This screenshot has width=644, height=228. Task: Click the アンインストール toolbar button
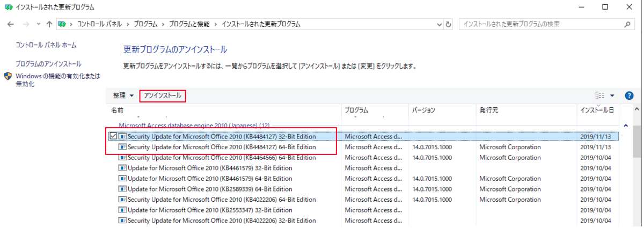(163, 95)
